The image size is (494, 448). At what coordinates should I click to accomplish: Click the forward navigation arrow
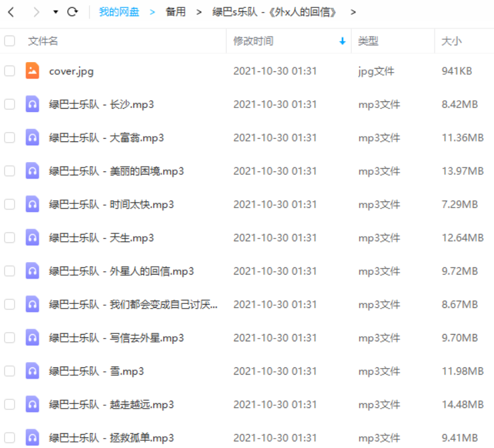pos(36,12)
